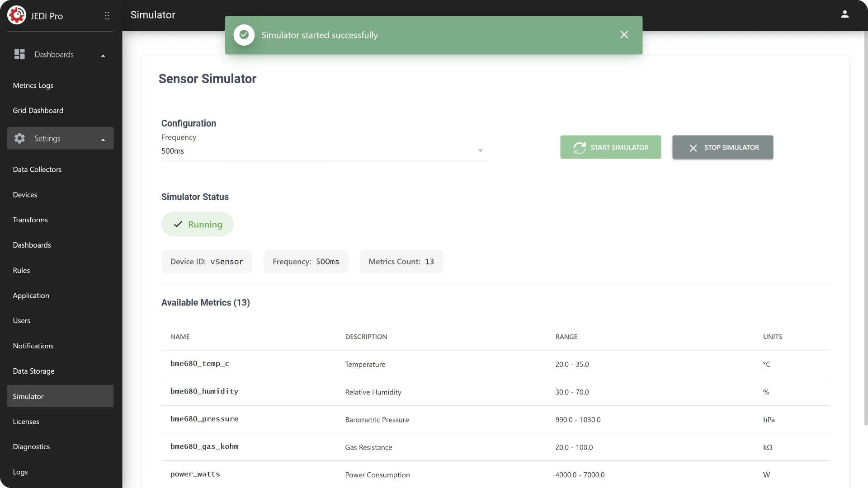868x488 pixels.
Task: Click the Dashboards grid icon
Action: [x=19, y=54]
